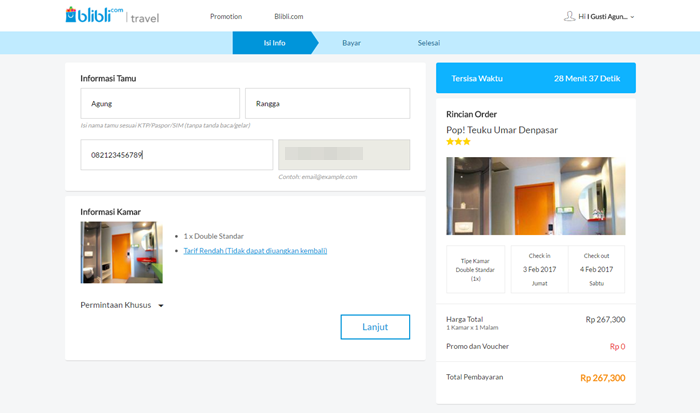
Task: Click the room thumbnail in Informasi Kamar
Action: click(x=121, y=252)
